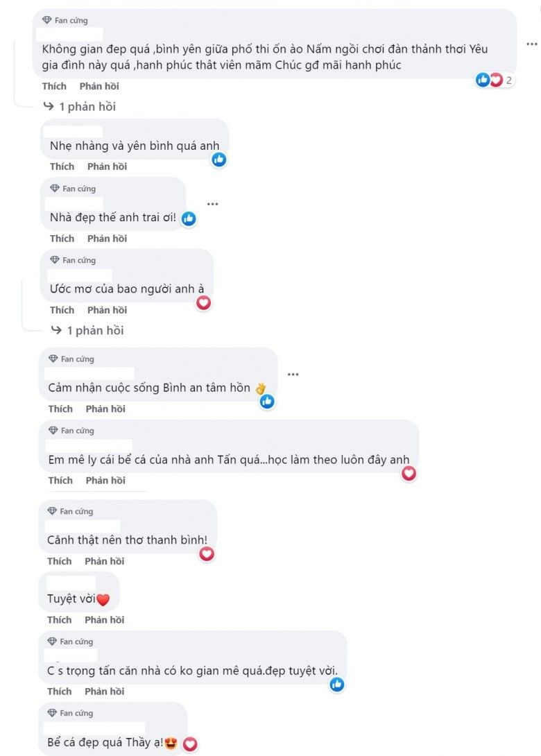Viewport: 541px width, 756px height.
Task: Click 'Phản hồi' under 'C s trọng tấn' comment
Action: coord(105,691)
